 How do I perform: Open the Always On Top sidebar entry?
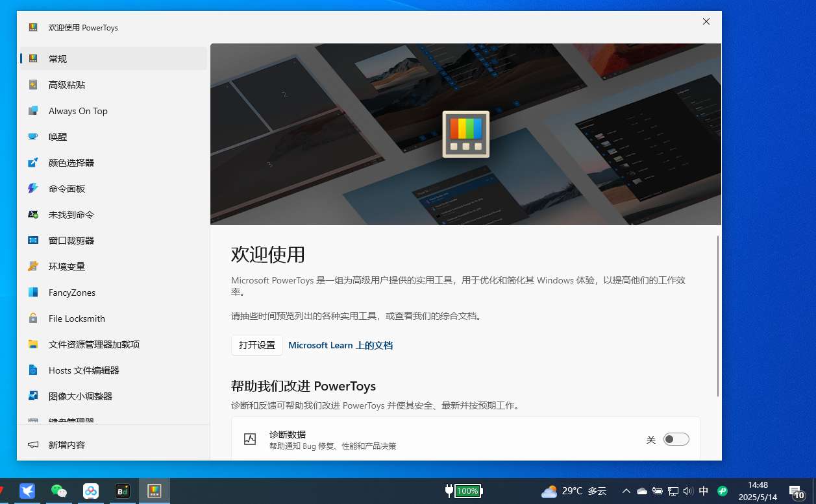[x=114, y=111]
